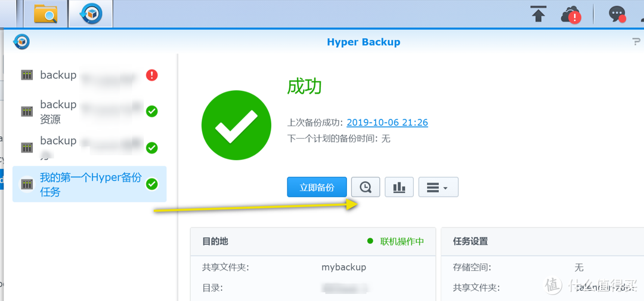Click the device icon of the first backup task
This screenshot has width=644, height=301.
point(27,75)
